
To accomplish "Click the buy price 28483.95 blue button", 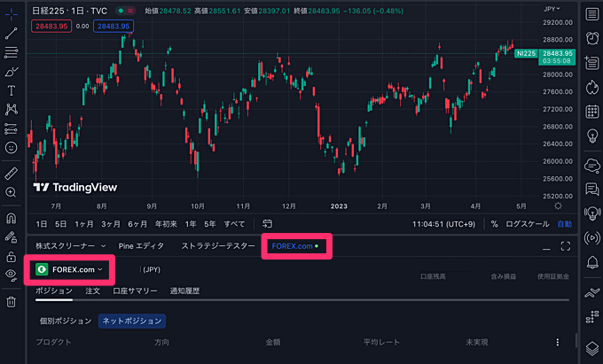I will click(114, 26).
